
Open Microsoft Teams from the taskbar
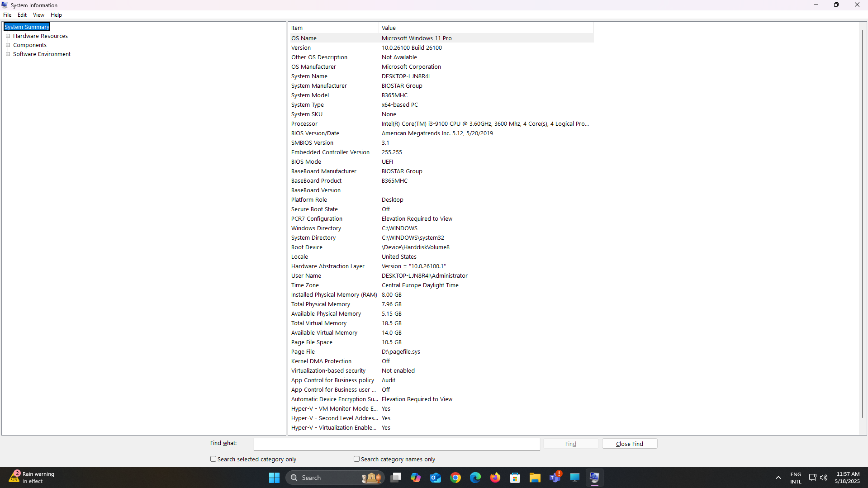[555, 478]
